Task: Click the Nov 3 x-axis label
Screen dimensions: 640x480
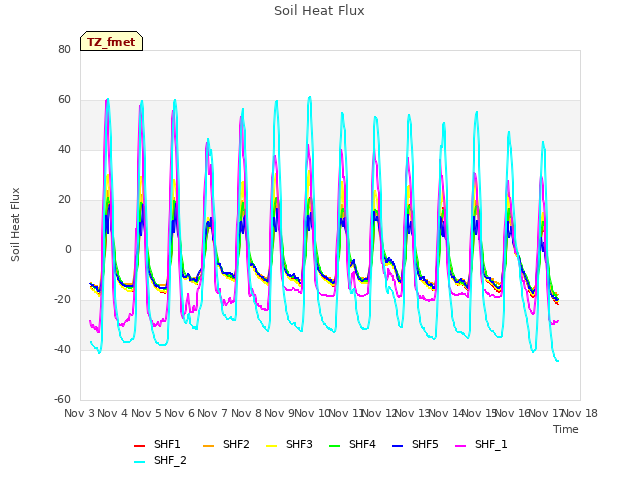Action: (x=79, y=413)
